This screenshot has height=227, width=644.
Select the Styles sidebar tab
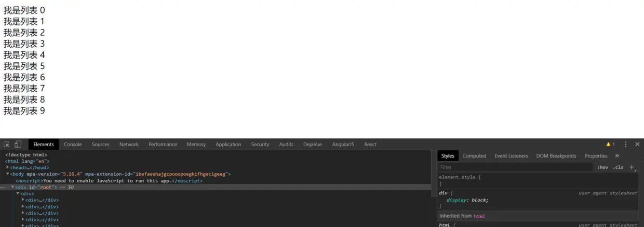(x=448, y=155)
